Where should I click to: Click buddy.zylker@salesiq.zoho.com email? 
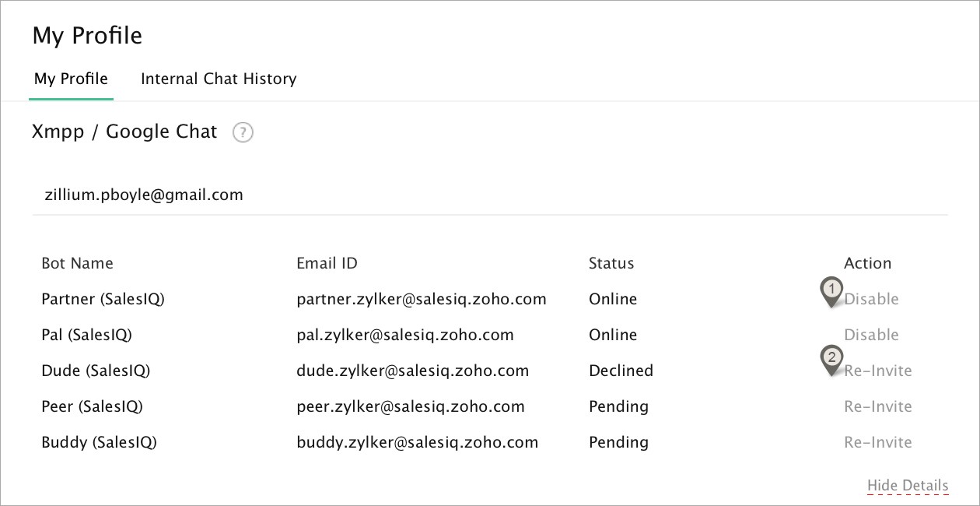pos(418,442)
